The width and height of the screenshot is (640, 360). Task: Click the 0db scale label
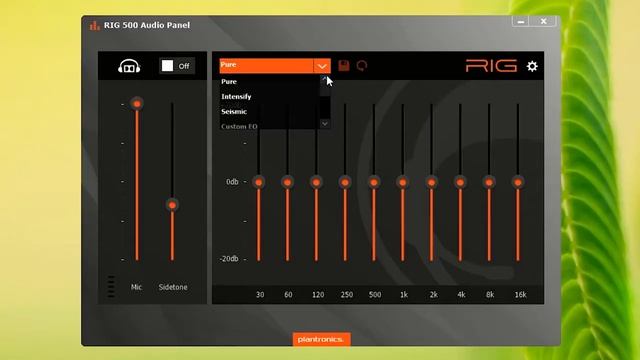click(232, 182)
